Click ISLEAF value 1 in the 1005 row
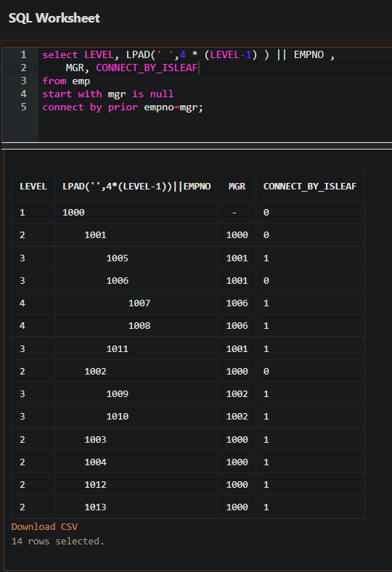392x572 pixels. point(266,258)
